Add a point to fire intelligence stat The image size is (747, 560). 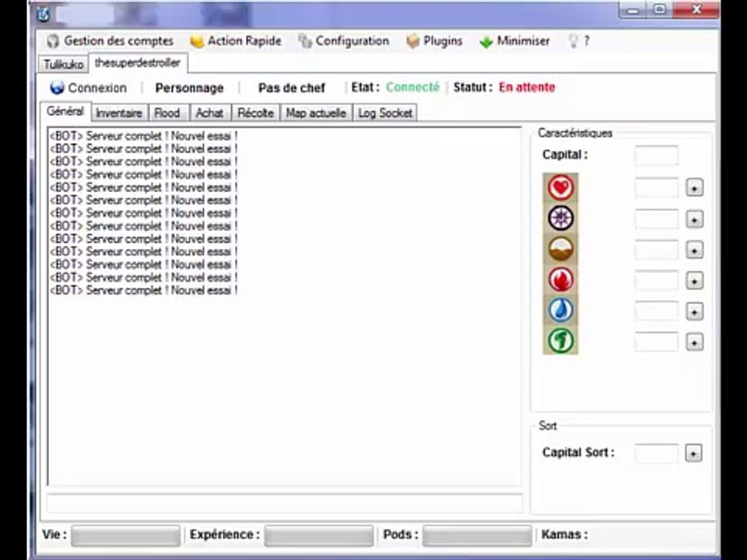694,281
